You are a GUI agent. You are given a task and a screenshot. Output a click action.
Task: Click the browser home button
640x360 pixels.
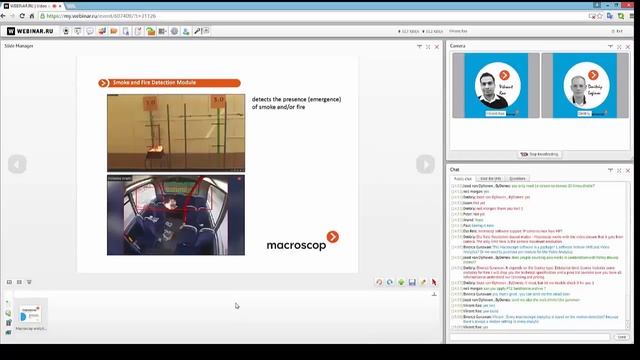pos(32,16)
